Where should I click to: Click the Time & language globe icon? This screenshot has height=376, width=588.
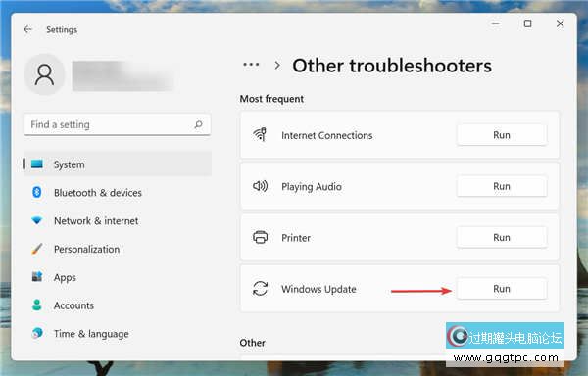[37, 333]
